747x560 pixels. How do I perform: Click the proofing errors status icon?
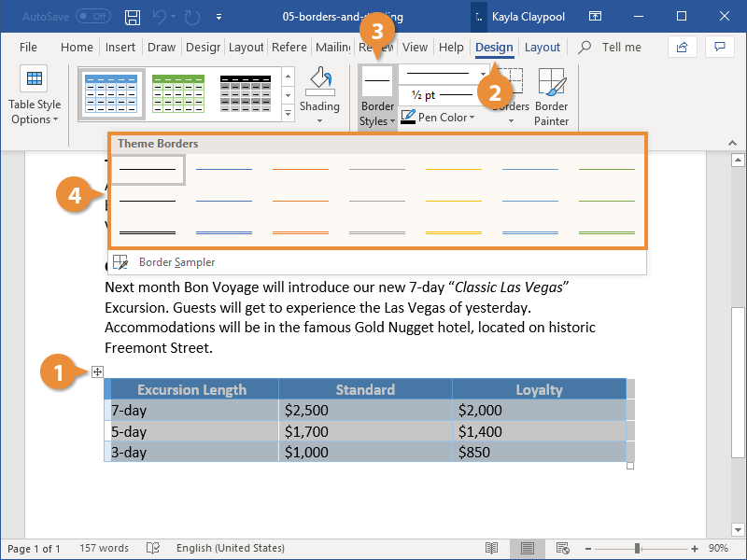(x=152, y=548)
